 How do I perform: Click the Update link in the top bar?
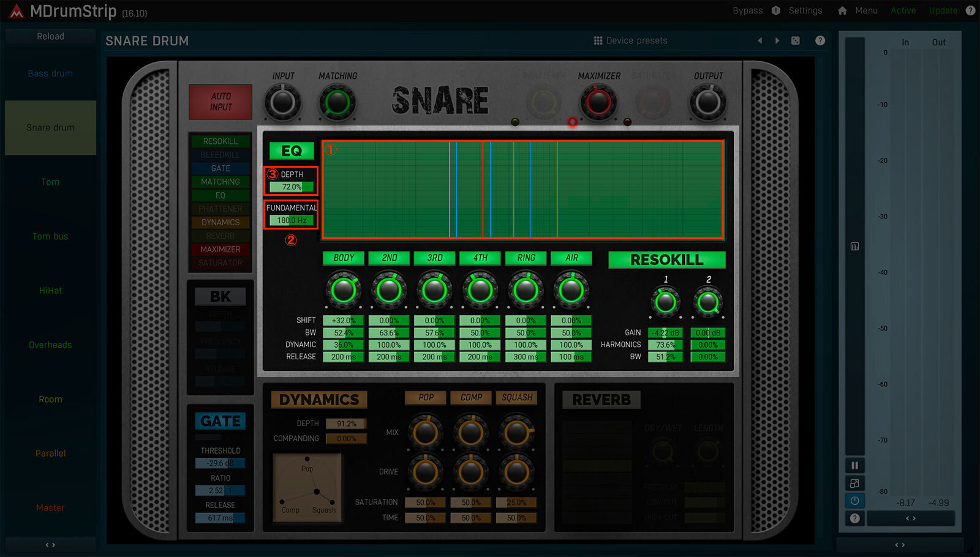tap(943, 10)
